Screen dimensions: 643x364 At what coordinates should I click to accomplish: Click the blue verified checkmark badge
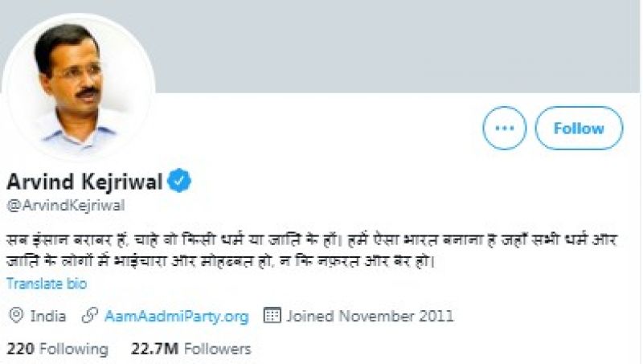click(179, 182)
